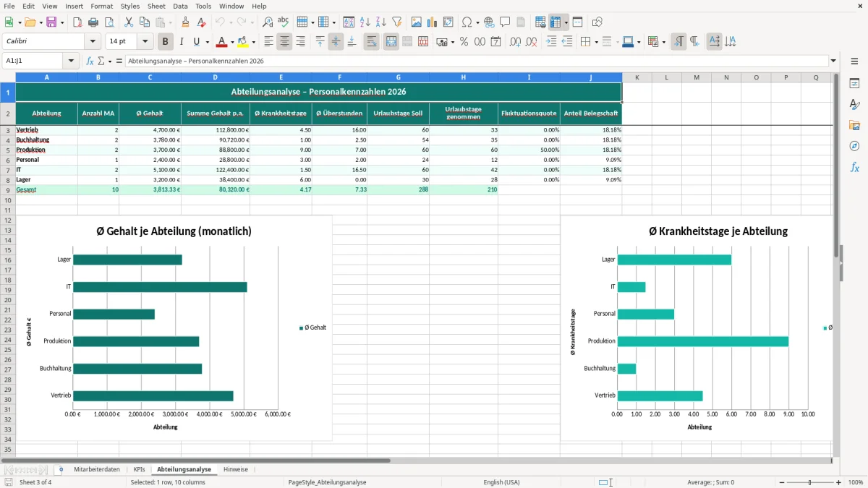Click the formula input line
The width and height of the screenshot is (868, 488).
[x=477, y=61]
